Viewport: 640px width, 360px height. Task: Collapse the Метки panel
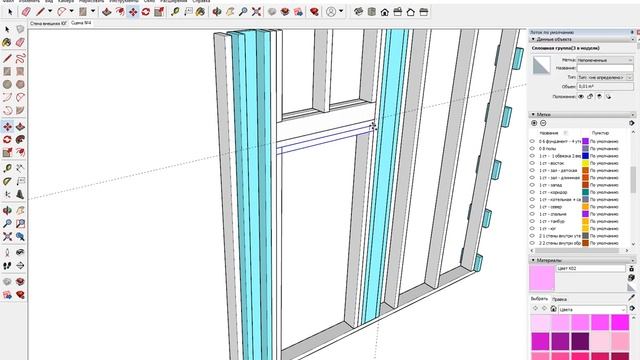(533, 115)
